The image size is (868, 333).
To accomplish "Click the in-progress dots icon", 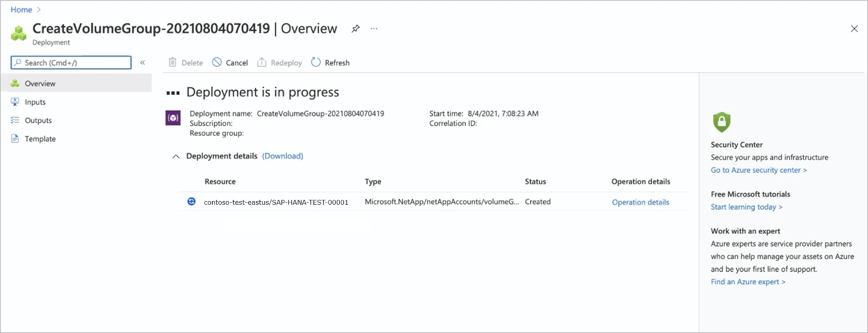I will pos(173,93).
